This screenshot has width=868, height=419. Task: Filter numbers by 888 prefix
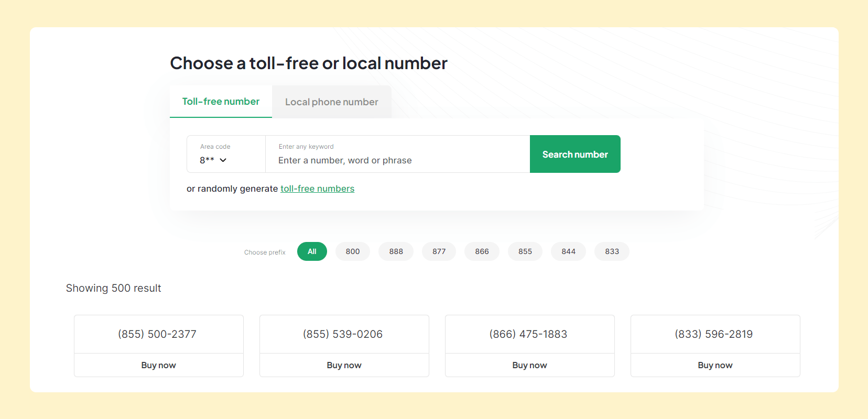(396, 251)
